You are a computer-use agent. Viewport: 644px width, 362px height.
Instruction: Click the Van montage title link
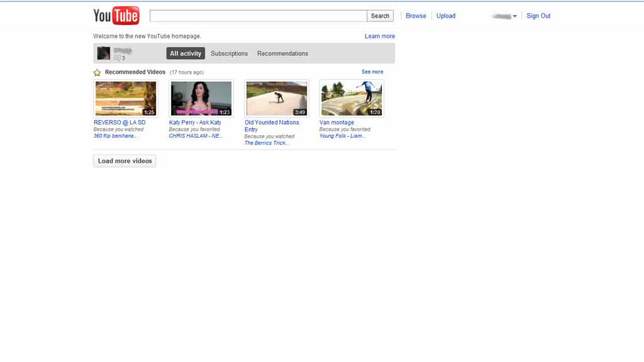[336, 123]
